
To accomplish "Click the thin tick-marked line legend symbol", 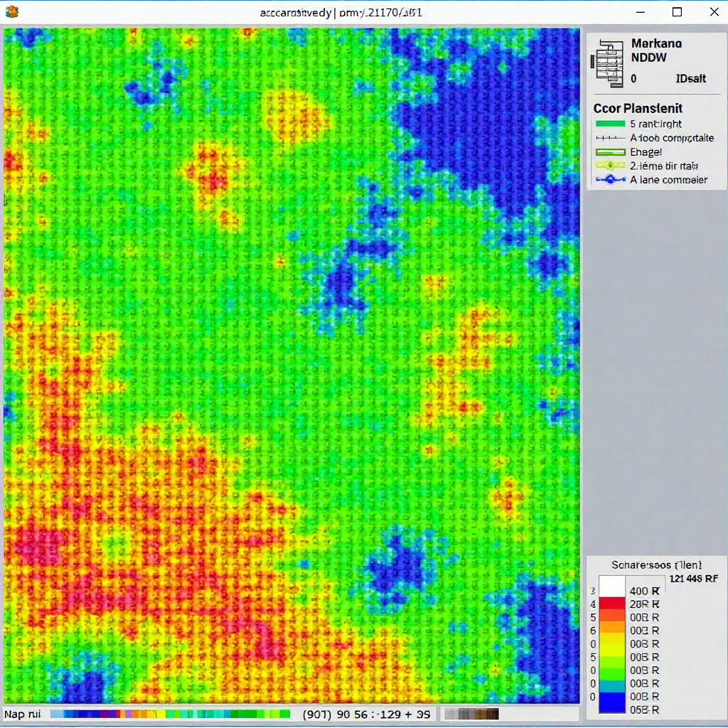I will (610, 138).
